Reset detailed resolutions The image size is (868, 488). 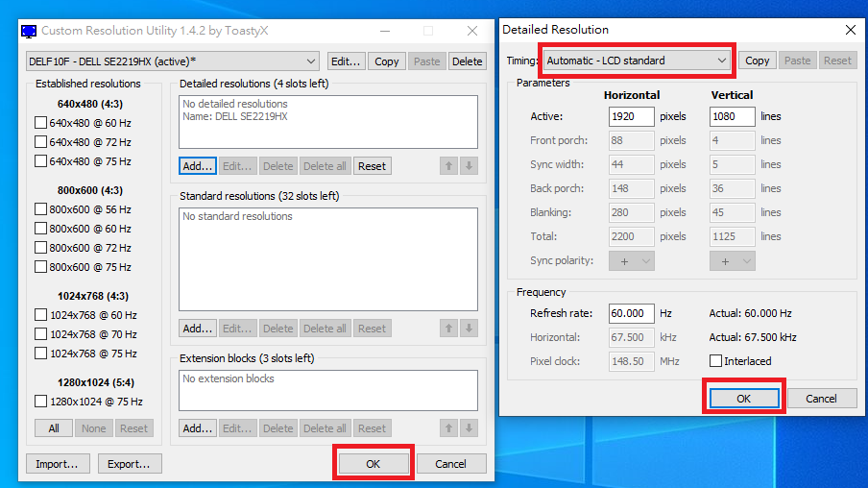point(372,165)
